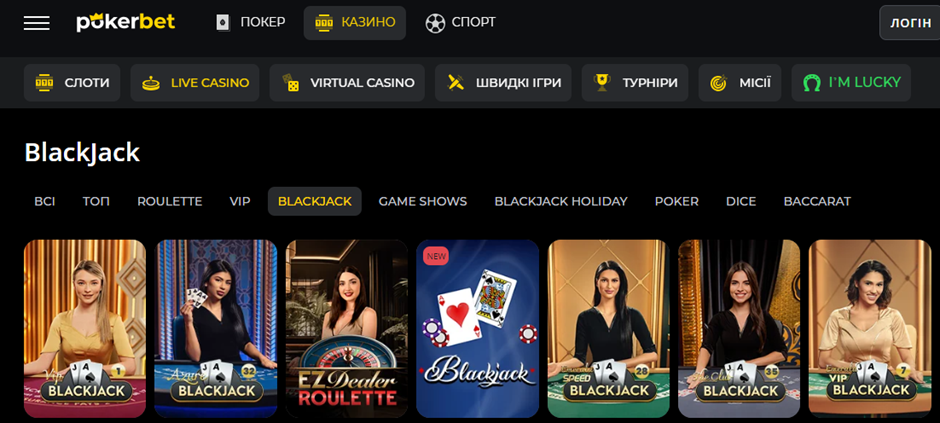Screen dimensions: 940x423
Task: Select the BLACKJACK HOLIDAY tab
Action: pos(561,201)
